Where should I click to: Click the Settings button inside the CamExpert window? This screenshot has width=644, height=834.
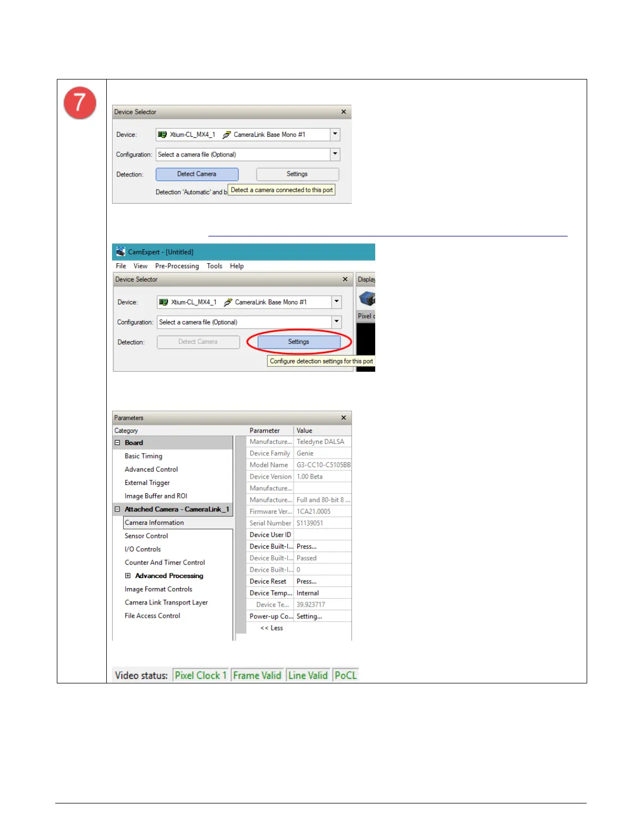tap(298, 342)
